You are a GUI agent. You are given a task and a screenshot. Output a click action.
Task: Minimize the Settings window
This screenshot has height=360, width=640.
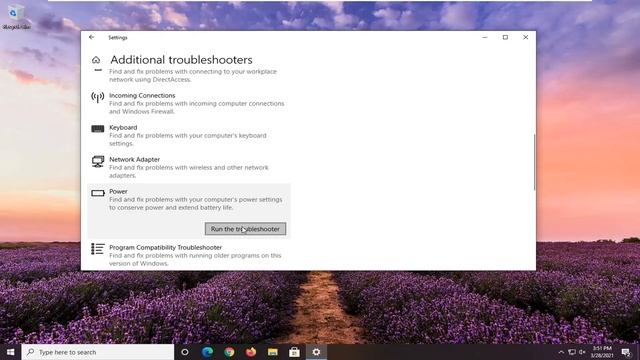485,37
